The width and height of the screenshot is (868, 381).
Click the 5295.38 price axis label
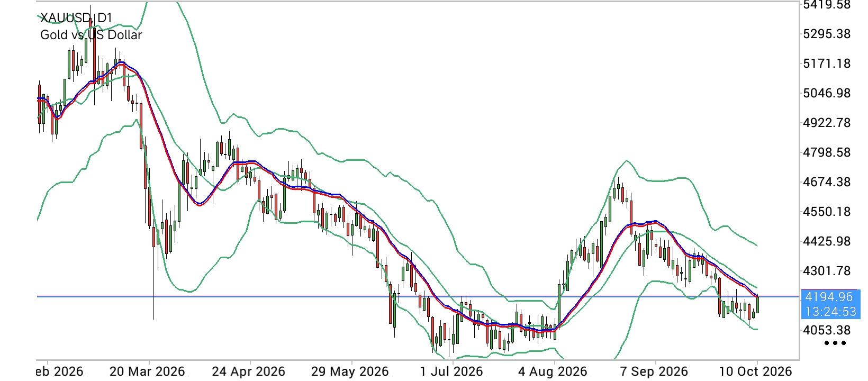point(827,34)
